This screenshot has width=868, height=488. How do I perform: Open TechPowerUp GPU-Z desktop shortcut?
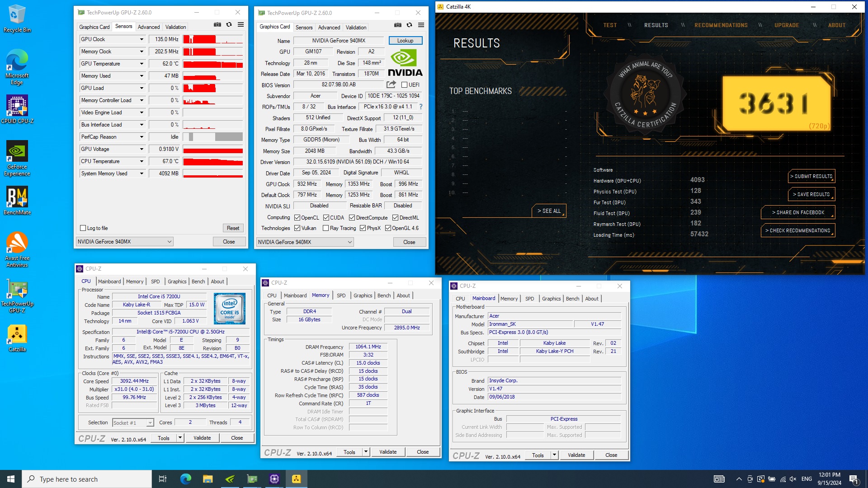point(17,296)
